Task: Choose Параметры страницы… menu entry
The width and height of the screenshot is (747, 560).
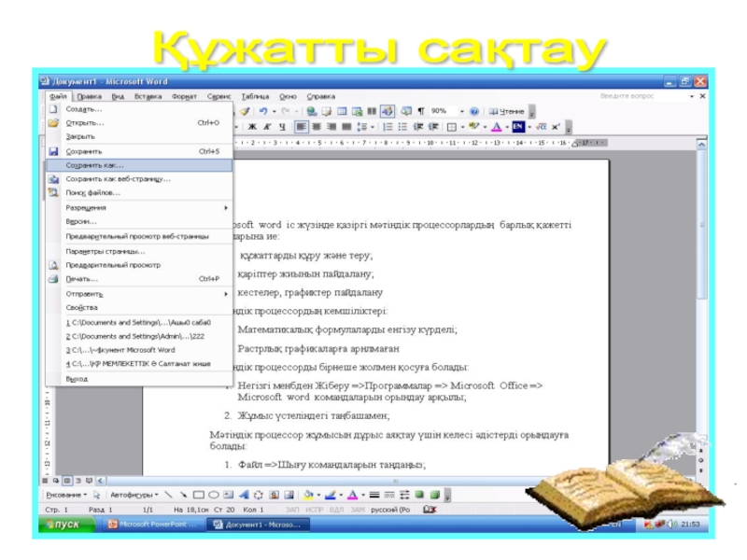Action: pyautogui.click(x=139, y=251)
